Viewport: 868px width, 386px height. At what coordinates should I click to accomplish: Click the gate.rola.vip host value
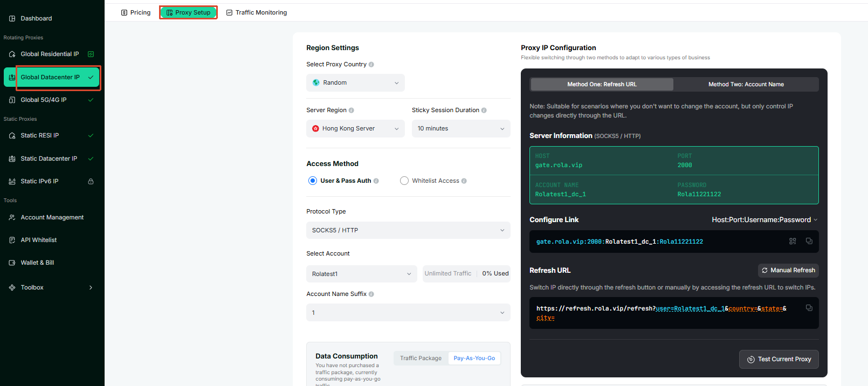point(559,165)
